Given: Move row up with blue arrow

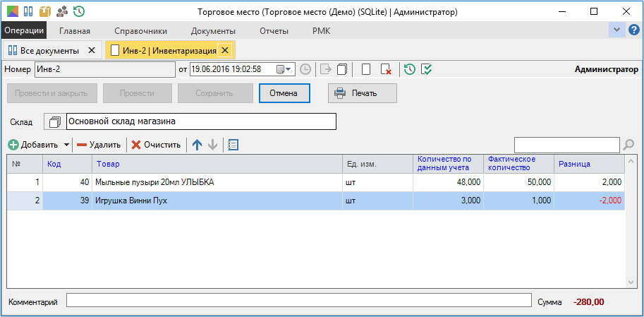Looking at the screenshot, I should (198, 145).
